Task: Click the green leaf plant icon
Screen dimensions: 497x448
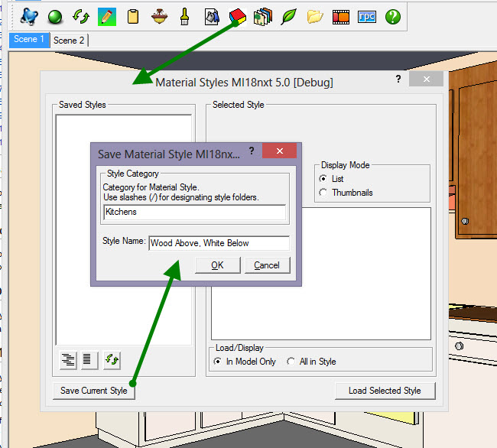Action: [288, 15]
